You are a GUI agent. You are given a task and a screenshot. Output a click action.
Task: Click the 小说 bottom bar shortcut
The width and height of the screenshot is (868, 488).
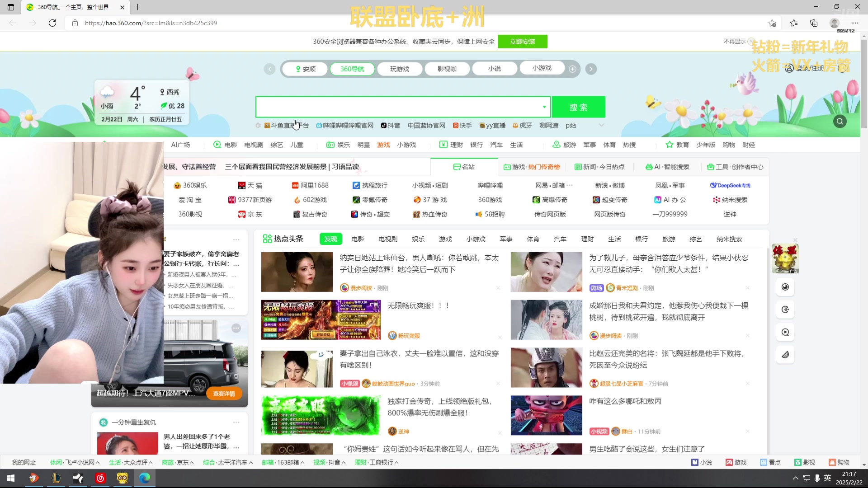(702, 463)
